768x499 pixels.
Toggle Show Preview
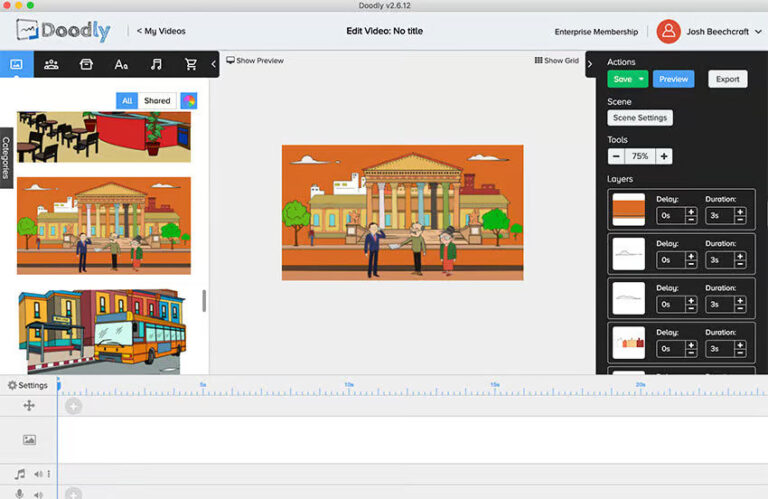point(255,61)
